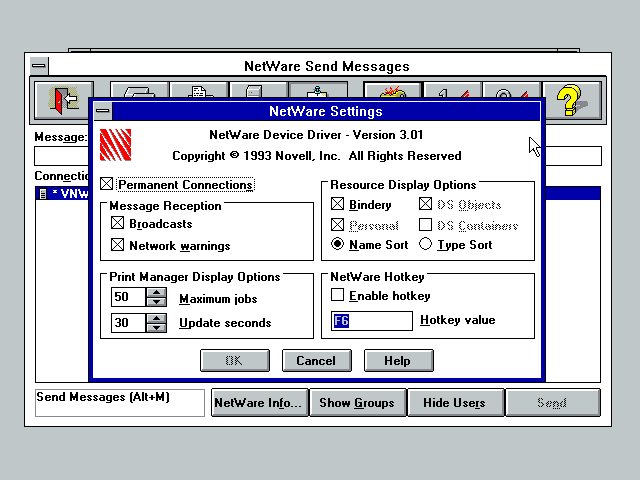Toggle the Bindery checkbox
The height and width of the screenshot is (480, 640).
pyautogui.click(x=338, y=204)
